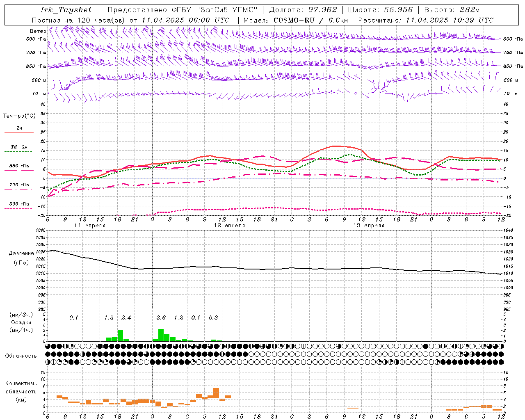525x420 pixels.
Task: Click the 2.4 precipitation amount
Action: 126,317
